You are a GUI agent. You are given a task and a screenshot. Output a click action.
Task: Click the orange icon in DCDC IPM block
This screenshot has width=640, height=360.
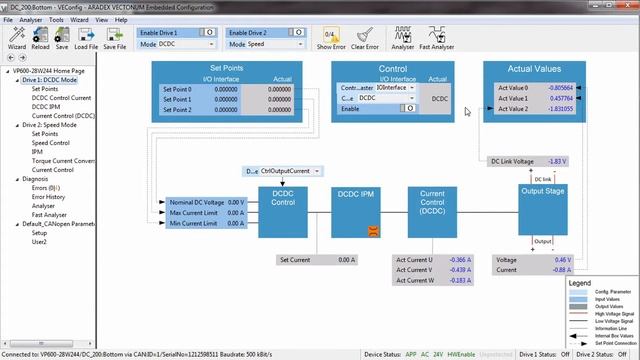point(373,231)
